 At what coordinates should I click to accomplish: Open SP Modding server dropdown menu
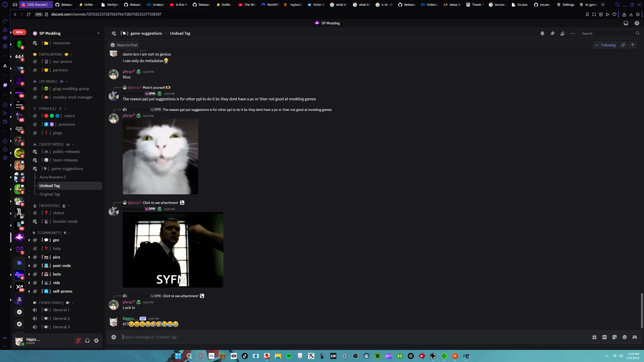[x=98, y=33]
